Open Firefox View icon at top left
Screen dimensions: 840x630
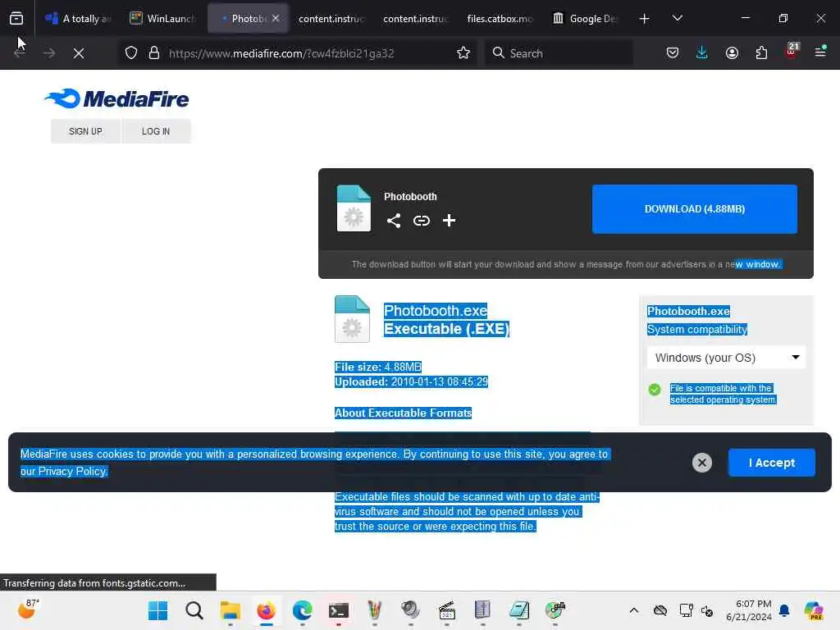coord(16,18)
